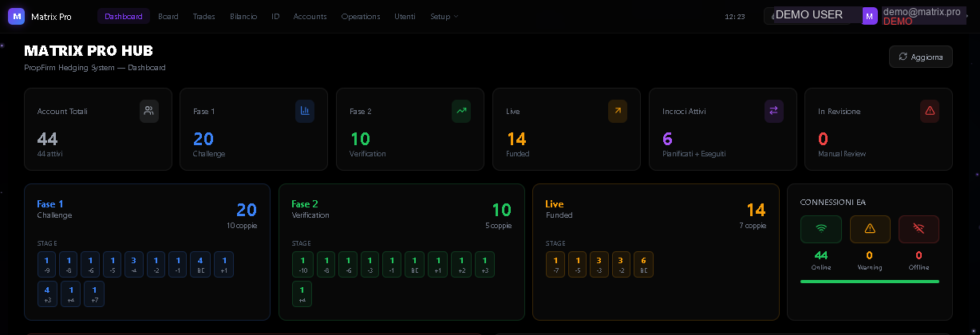This screenshot has width=980, height=335.
Task: Select Fase 2 stage -10 tile
Action: pyautogui.click(x=303, y=265)
